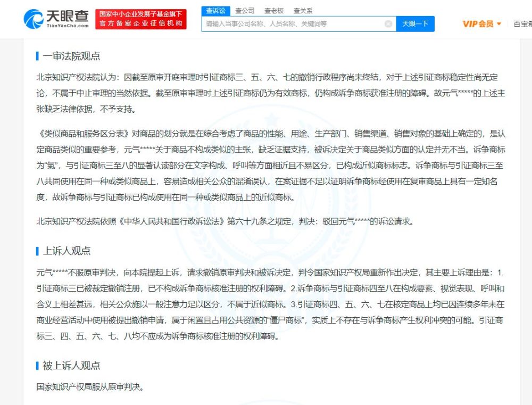Switch to the 查老板 tab
This screenshot has height=405, width=532.
point(274,11)
